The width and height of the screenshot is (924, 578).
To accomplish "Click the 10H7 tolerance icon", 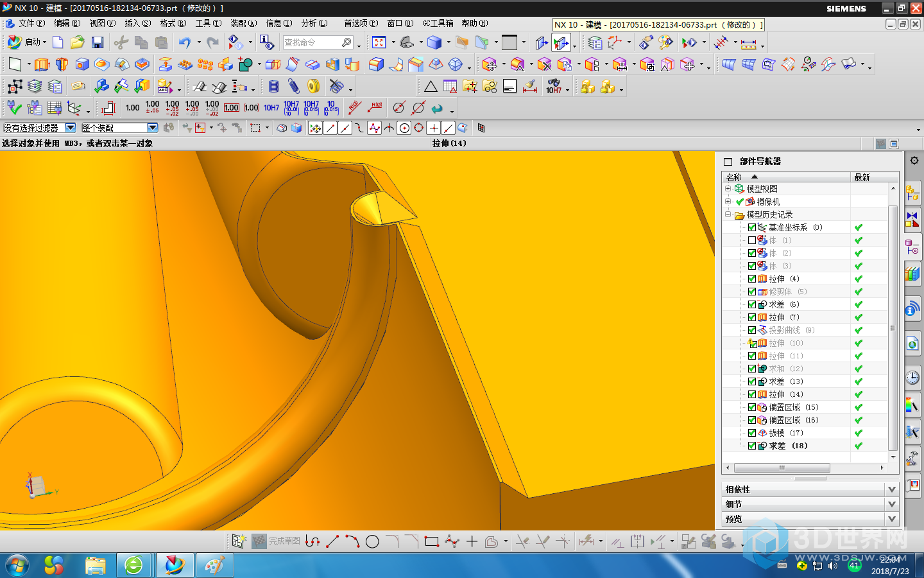I will [271, 108].
